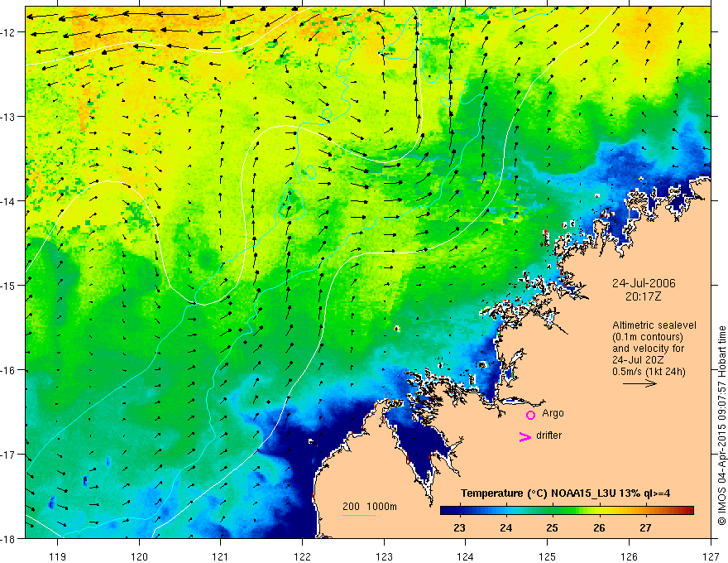Image resolution: width=728 pixels, height=563 pixels.
Task: Click the 126 longitude axis label
Action: point(629,556)
